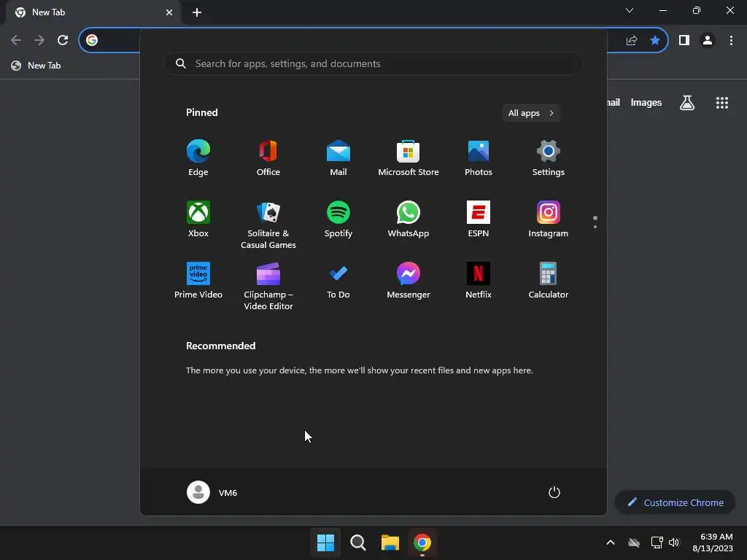747x560 pixels.
Task: Click the OneDrive cloud tray icon
Action: click(x=634, y=542)
